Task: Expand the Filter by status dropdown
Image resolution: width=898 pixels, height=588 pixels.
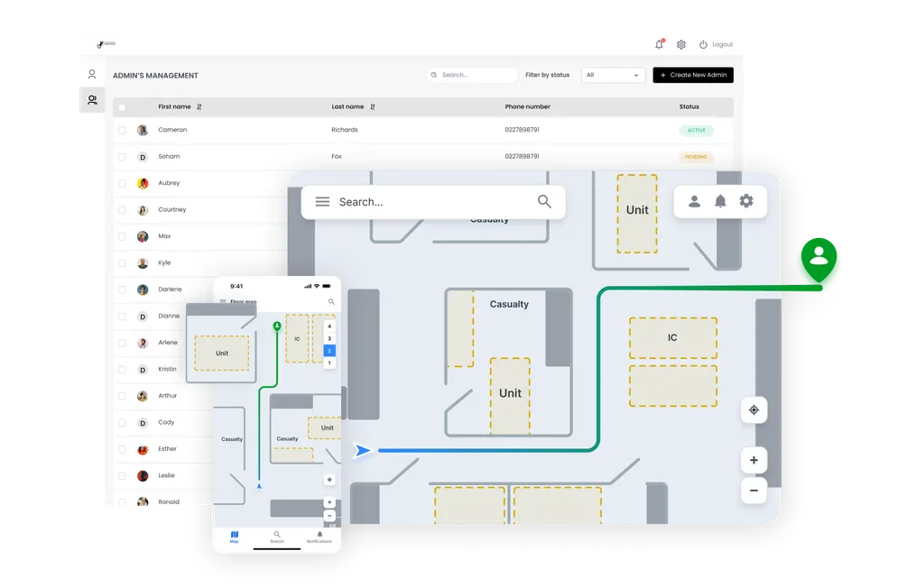Action: 613,75
